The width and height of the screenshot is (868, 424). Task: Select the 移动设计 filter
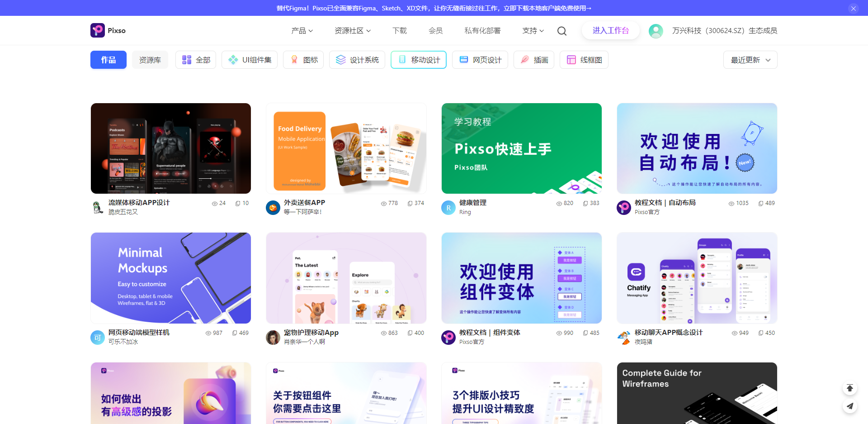419,60
